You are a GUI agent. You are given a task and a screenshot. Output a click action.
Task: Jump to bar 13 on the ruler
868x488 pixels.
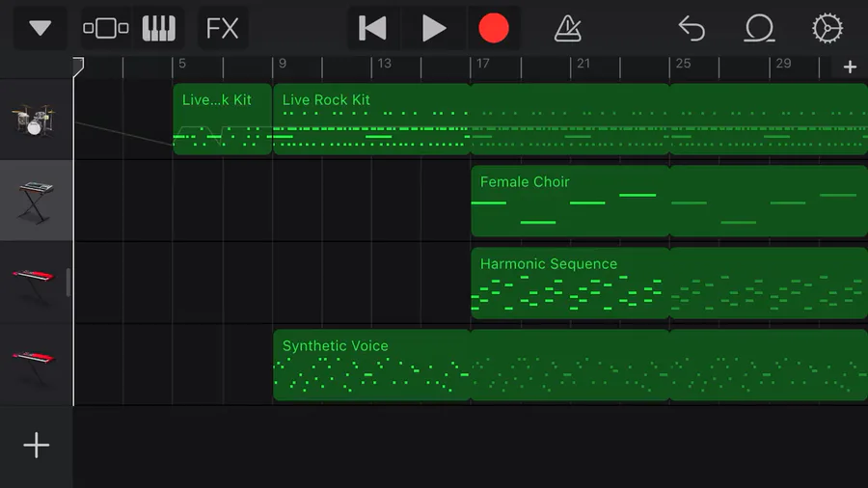(384, 64)
